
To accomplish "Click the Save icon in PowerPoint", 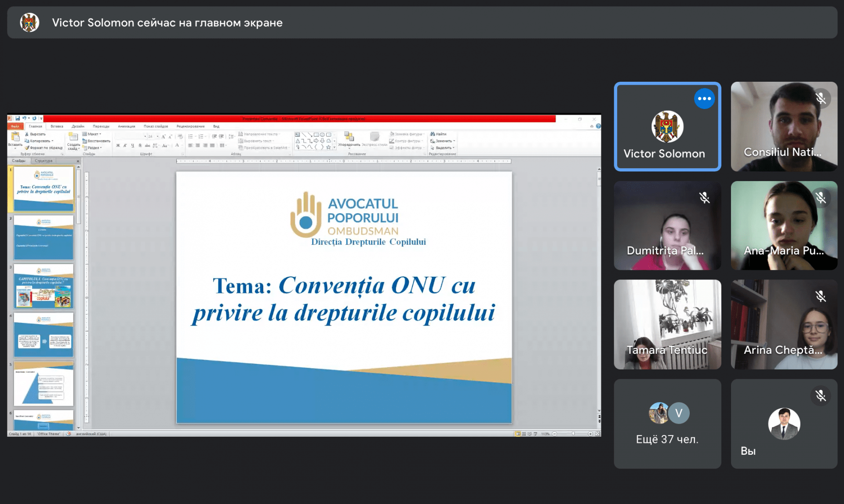I will click(x=18, y=118).
